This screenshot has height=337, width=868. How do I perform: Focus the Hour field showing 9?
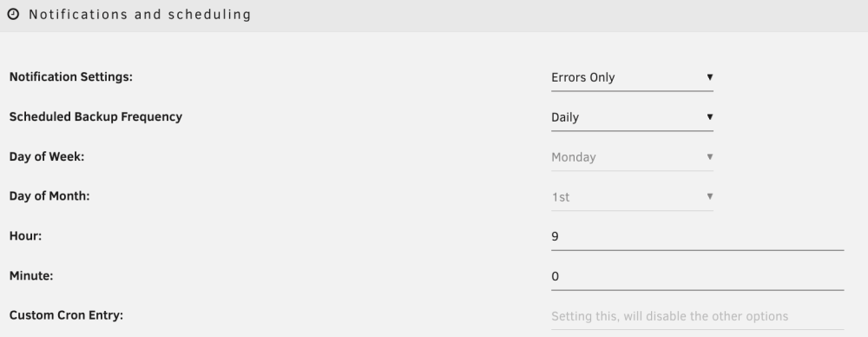pyautogui.click(x=698, y=237)
